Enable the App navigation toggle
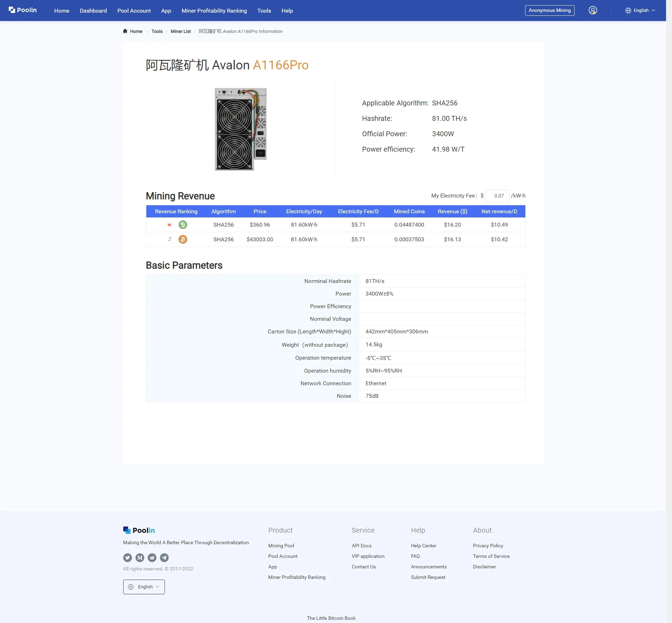The image size is (672, 623). (x=166, y=11)
